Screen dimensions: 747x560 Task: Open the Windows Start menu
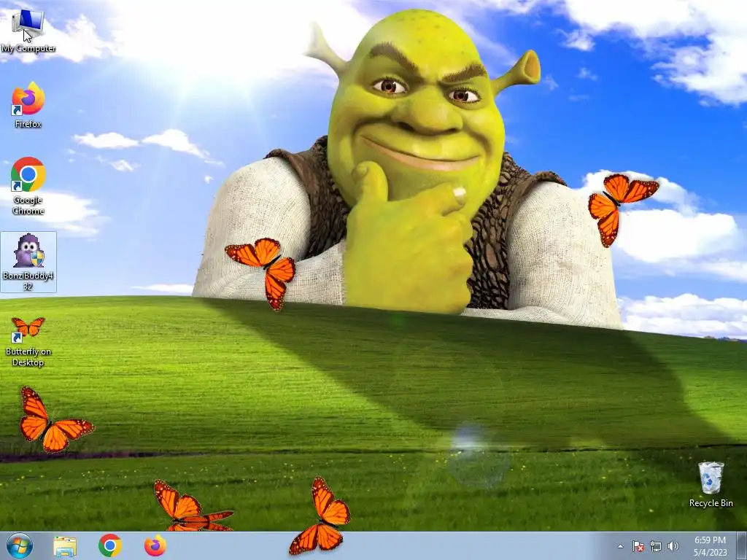pos(20,545)
